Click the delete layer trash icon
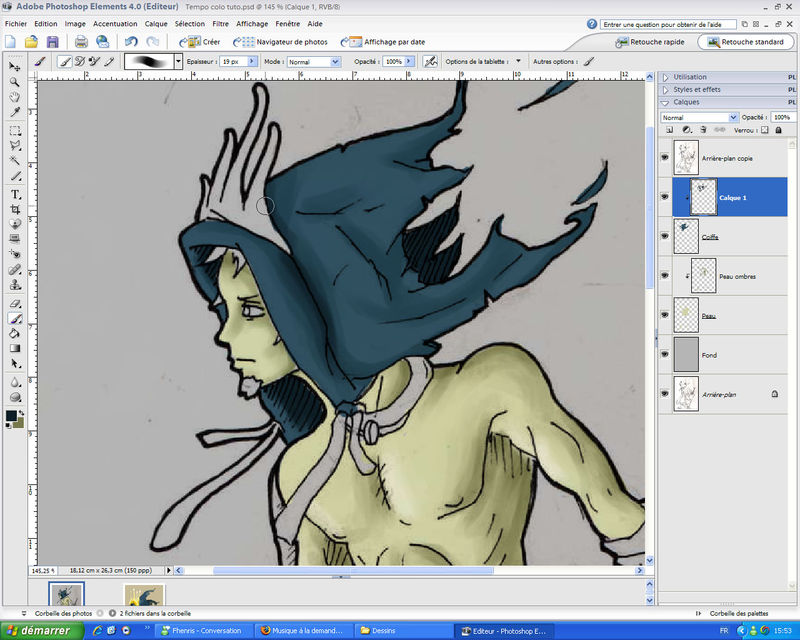 pyautogui.click(x=703, y=130)
